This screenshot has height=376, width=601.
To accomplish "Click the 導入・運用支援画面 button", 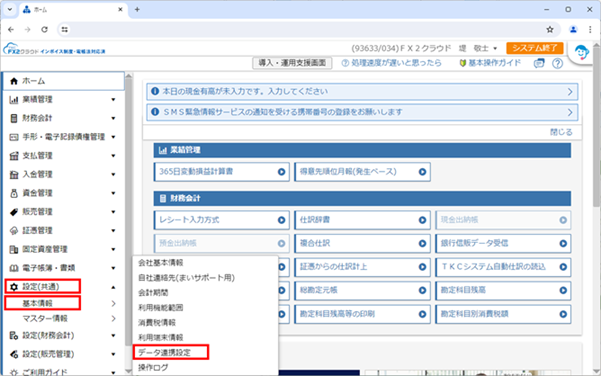I will [x=292, y=63].
